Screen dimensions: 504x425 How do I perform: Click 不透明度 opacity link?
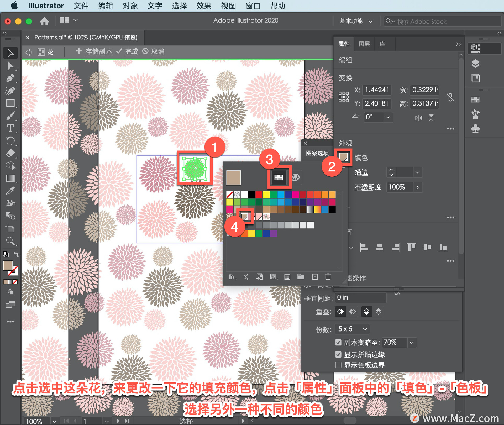[368, 187]
